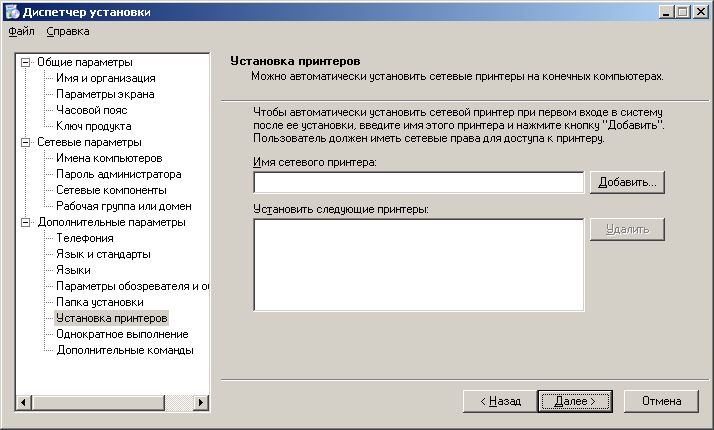
Task: Click the tree's right scroll arrow
Action: (200, 403)
